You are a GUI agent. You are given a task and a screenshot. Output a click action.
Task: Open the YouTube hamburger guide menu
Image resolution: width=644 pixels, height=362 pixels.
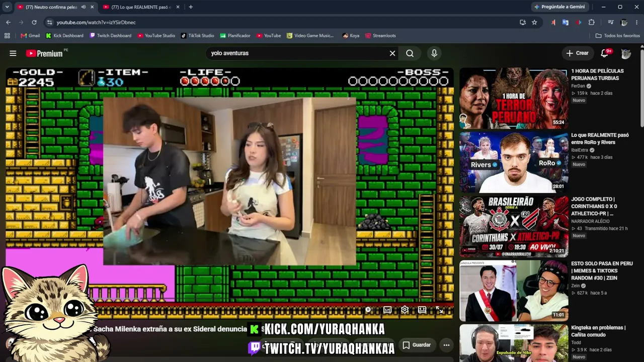coord(13,53)
